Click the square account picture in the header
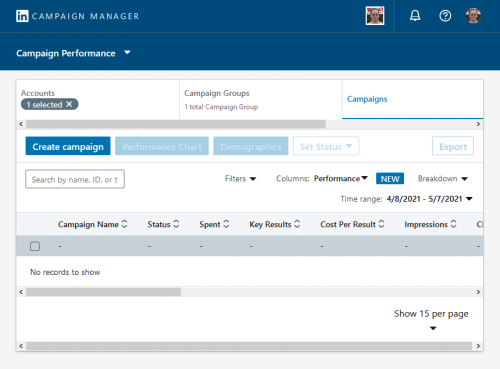 (375, 15)
